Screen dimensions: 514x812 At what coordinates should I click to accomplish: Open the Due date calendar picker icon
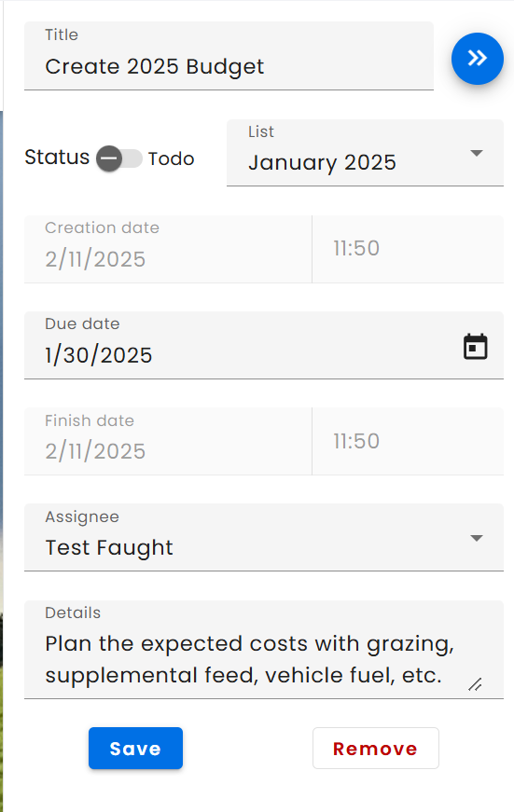point(475,347)
